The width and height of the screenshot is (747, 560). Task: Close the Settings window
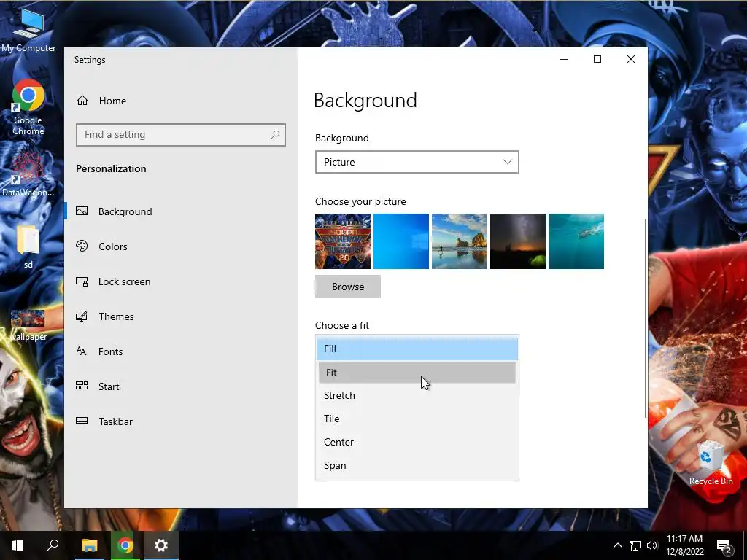[631, 59]
